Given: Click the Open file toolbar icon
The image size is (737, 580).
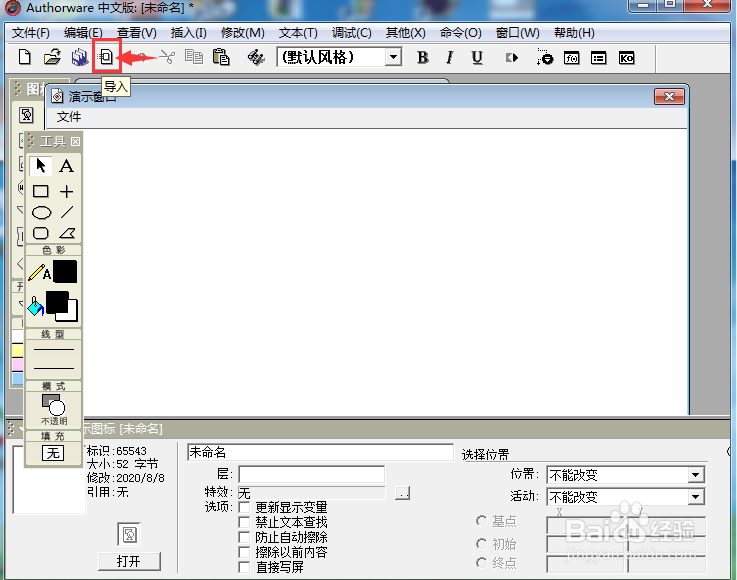Looking at the screenshot, I should coord(52,57).
